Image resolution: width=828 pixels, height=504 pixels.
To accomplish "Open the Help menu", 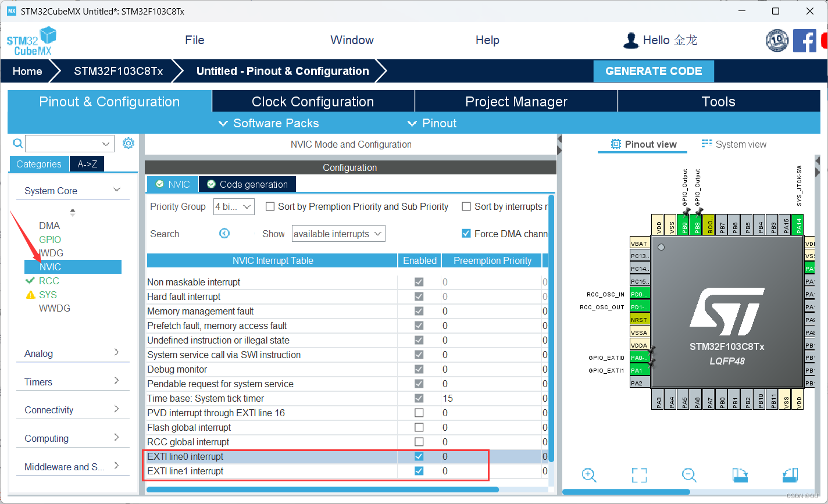I will tap(487, 40).
